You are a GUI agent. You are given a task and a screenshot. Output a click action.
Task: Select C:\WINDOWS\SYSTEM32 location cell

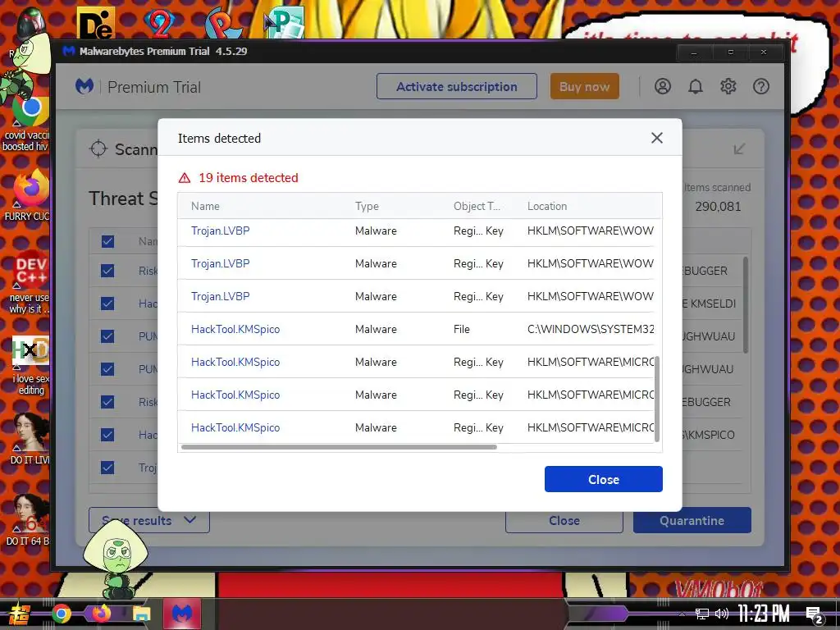pos(591,329)
